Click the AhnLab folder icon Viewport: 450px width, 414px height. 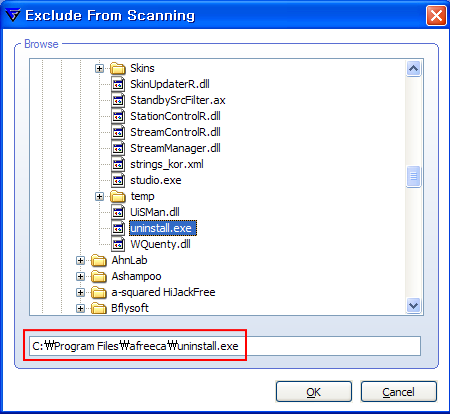click(x=99, y=260)
